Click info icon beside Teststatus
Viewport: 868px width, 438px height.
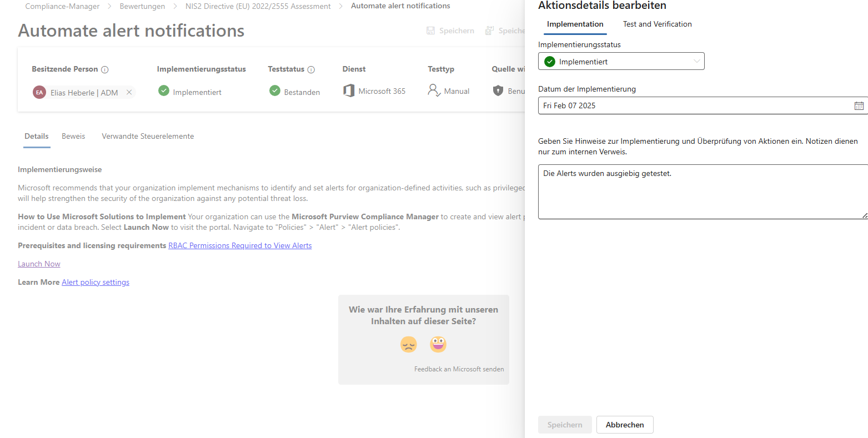(x=311, y=69)
